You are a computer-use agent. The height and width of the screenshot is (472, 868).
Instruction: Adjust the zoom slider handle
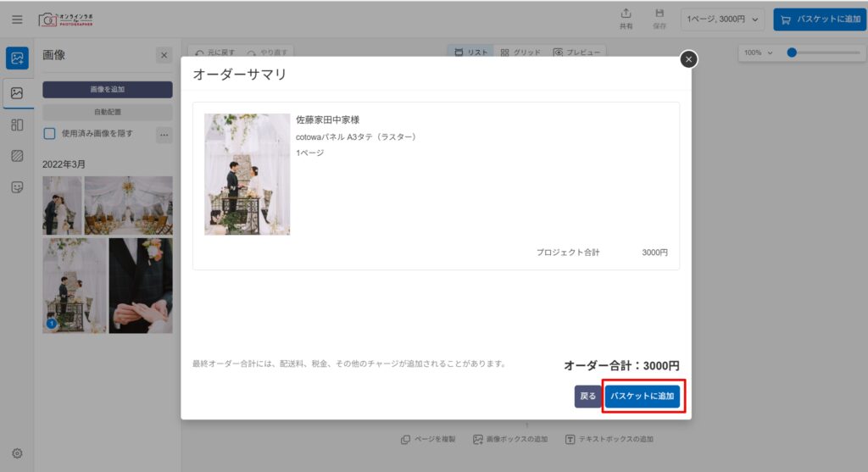[792, 53]
